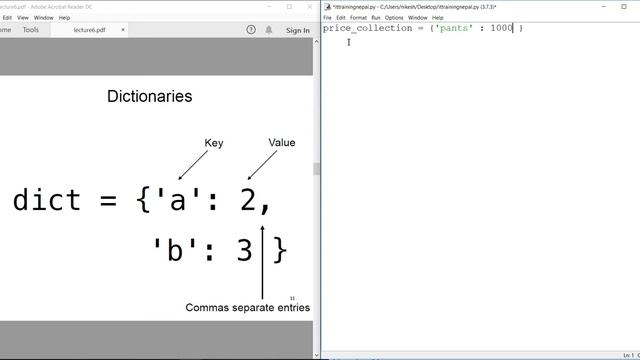Screen dimensions: 640x360
Task: Open the Window menu in IDLE editor
Action: pyautogui.click(x=418, y=18)
